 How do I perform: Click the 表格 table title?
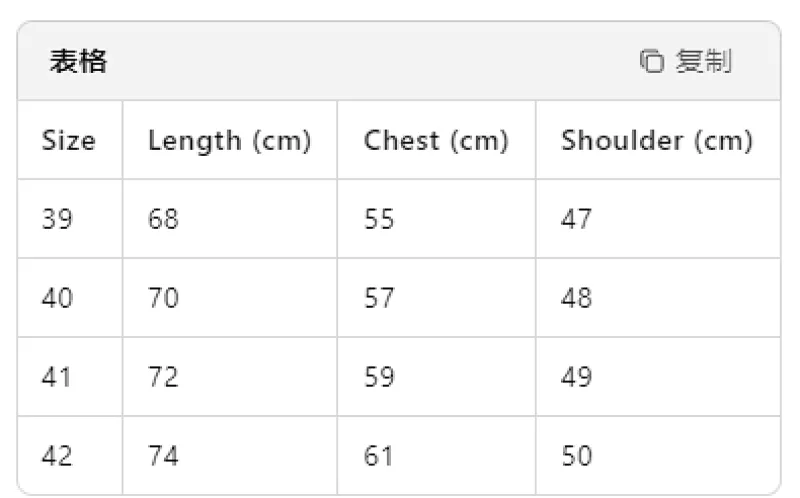tap(78, 61)
